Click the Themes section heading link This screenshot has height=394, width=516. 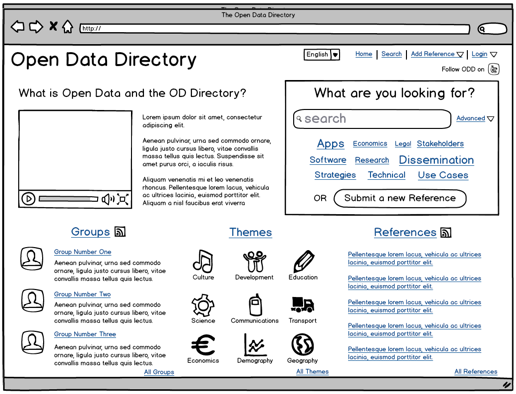250,232
